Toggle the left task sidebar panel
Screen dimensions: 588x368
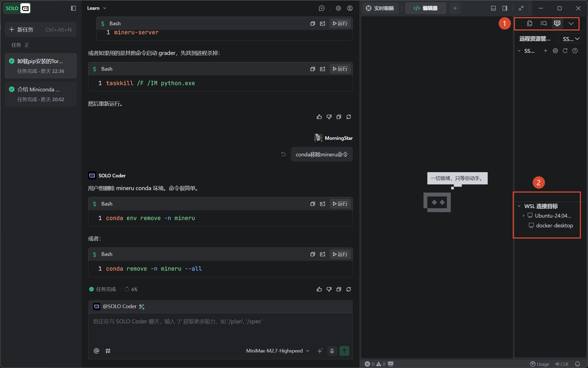pyautogui.click(x=73, y=8)
